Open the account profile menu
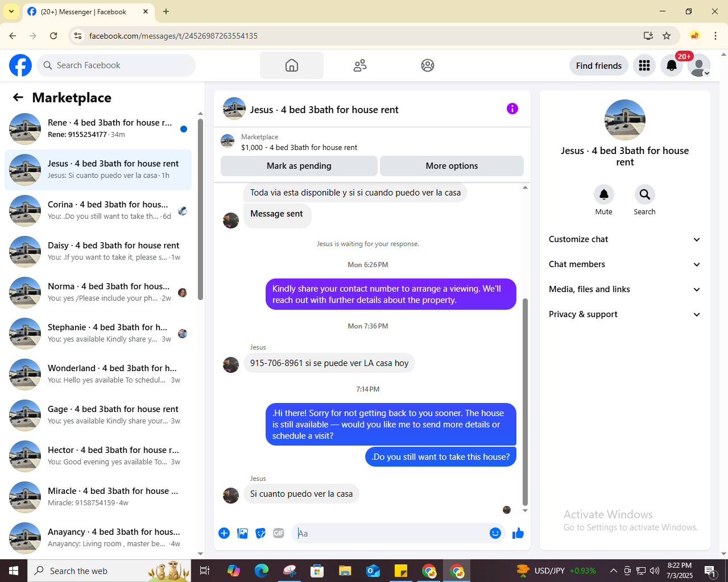This screenshot has height=582, width=728. point(699,65)
